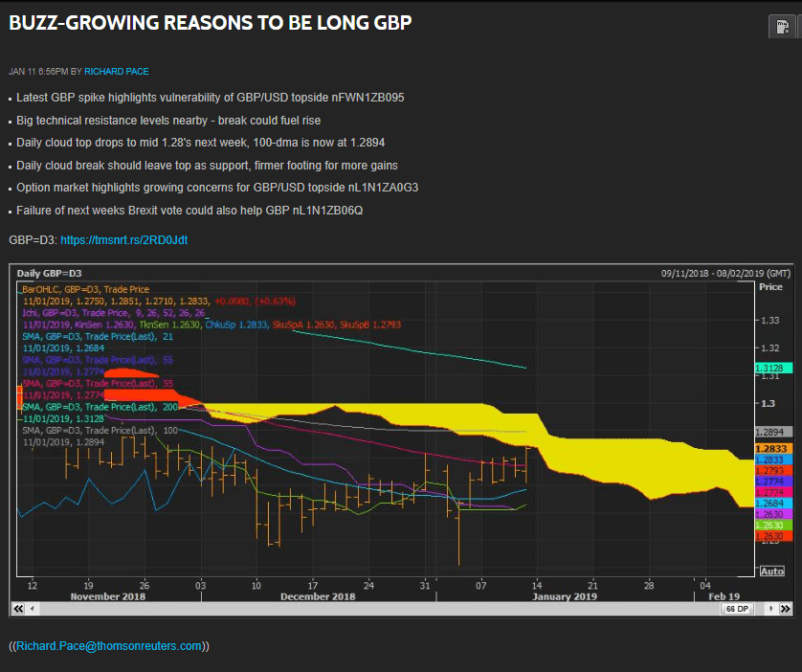This screenshot has width=802, height=672.
Task: Click 'Feb 19' on the time axis
Action: 724,596
